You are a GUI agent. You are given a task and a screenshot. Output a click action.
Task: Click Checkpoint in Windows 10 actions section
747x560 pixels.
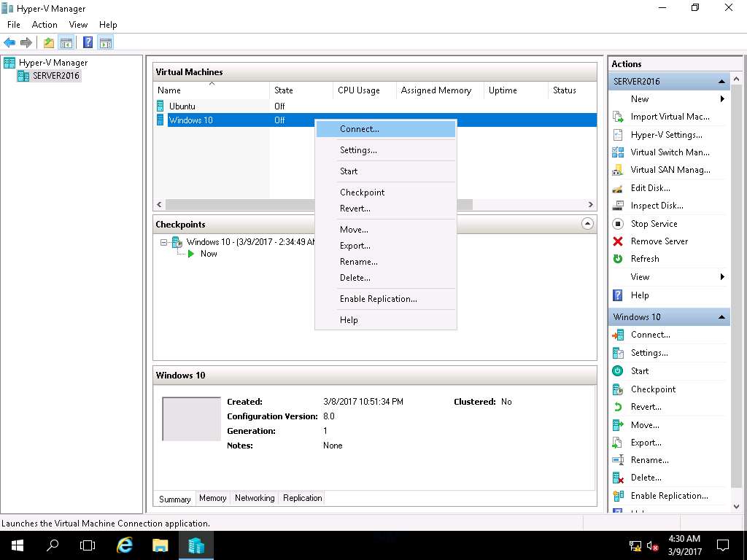coord(653,389)
